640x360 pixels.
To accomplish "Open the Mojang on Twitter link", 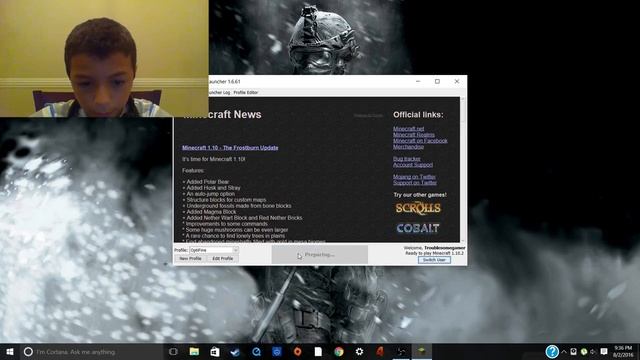I will pyautogui.click(x=414, y=177).
